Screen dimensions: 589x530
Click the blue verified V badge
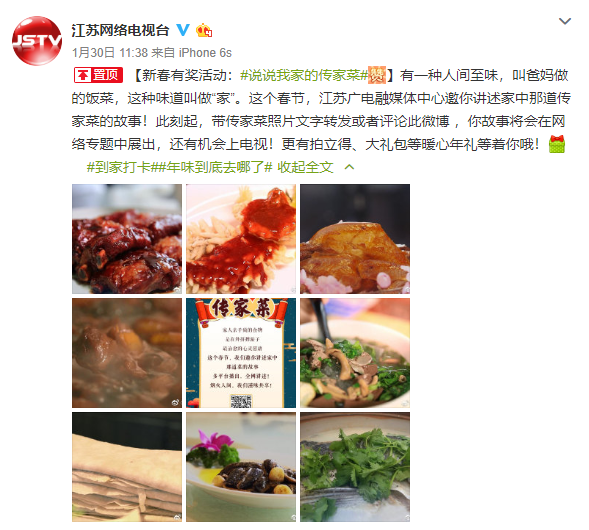(x=183, y=30)
